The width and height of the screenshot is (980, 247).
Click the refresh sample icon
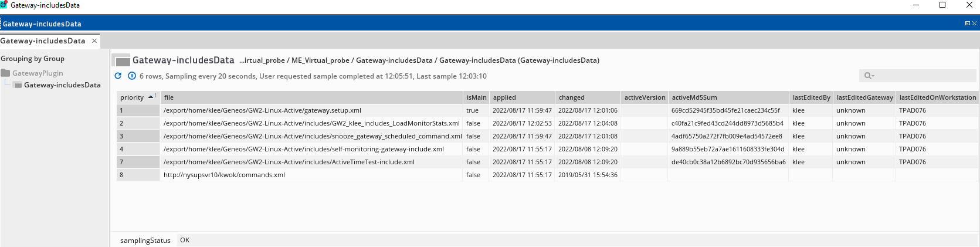coord(118,76)
